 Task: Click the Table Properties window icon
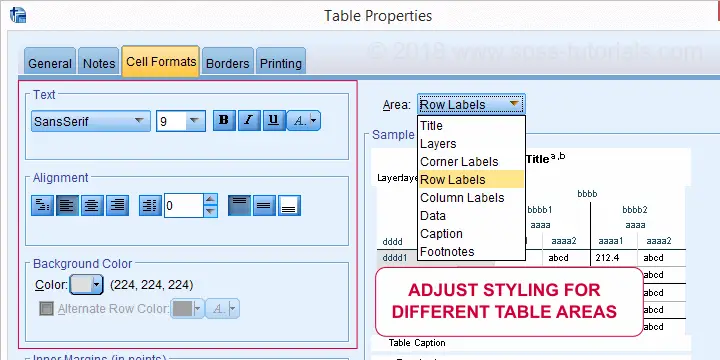click(17, 15)
